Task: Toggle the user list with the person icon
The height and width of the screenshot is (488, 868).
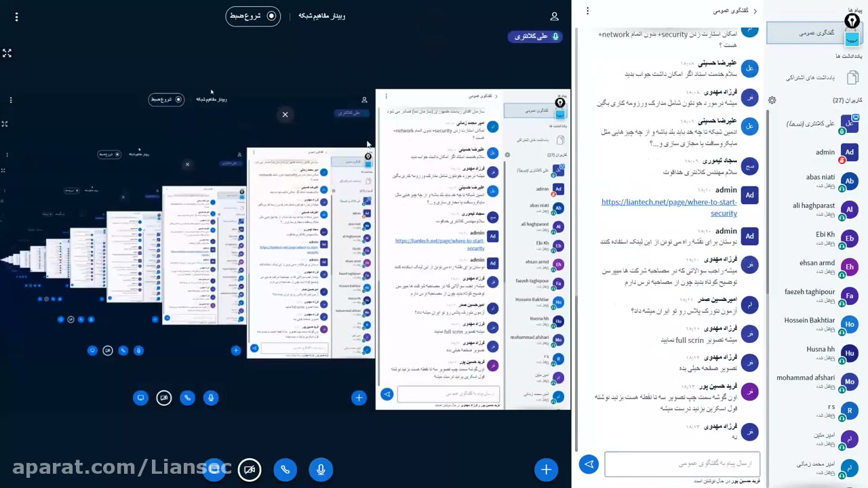Action: pyautogui.click(x=554, y=16)
